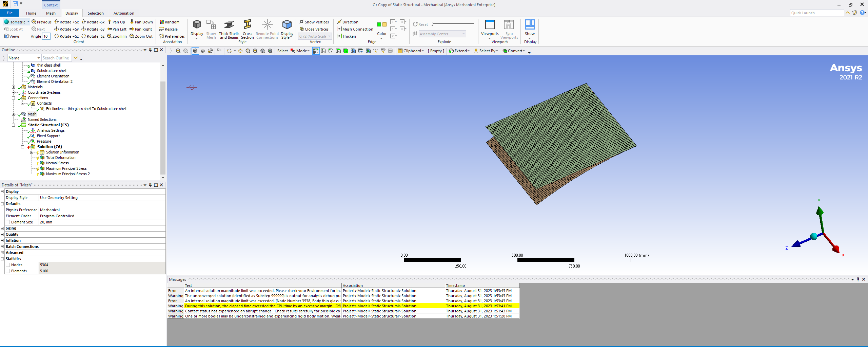Click the Viewports icon
Screen dimensions: 868x347
pos(490,25)
